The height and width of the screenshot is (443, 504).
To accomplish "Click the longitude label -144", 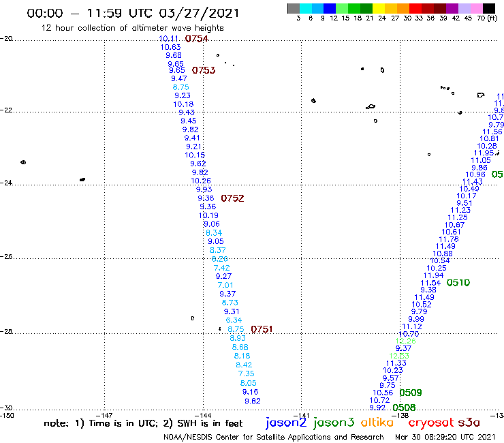I will (203, 415).
